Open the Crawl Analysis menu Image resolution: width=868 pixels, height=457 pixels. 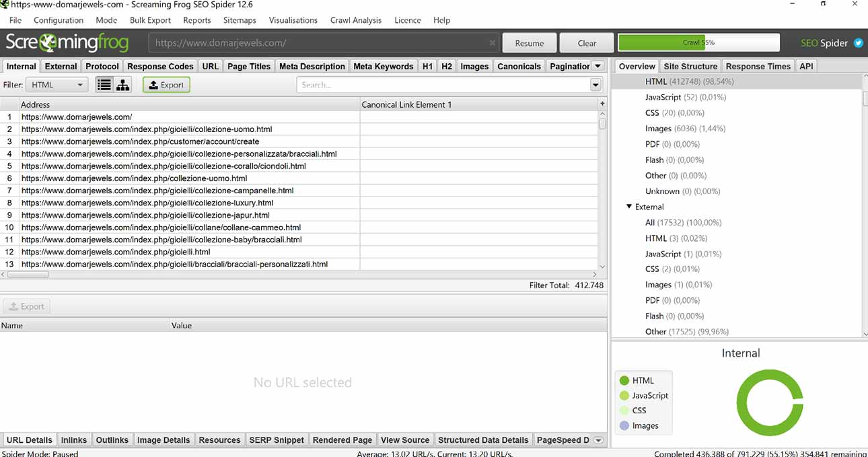[x=356, y=20]
